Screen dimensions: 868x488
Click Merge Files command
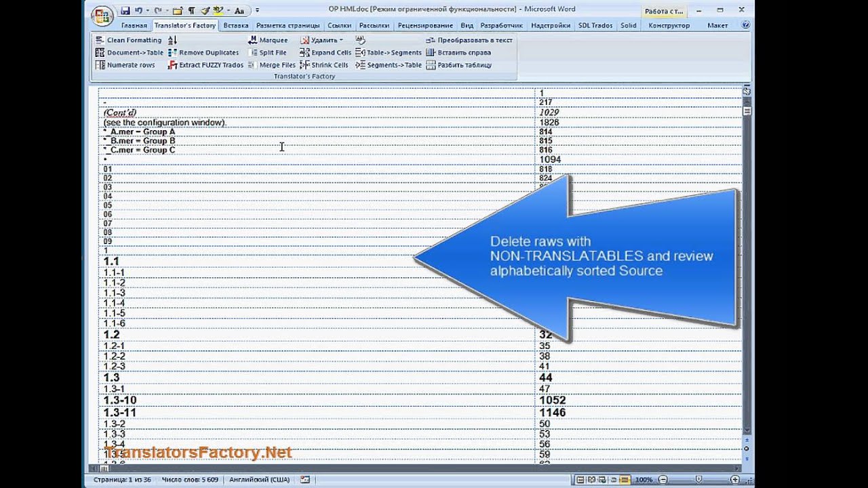[x=271, y=65]
